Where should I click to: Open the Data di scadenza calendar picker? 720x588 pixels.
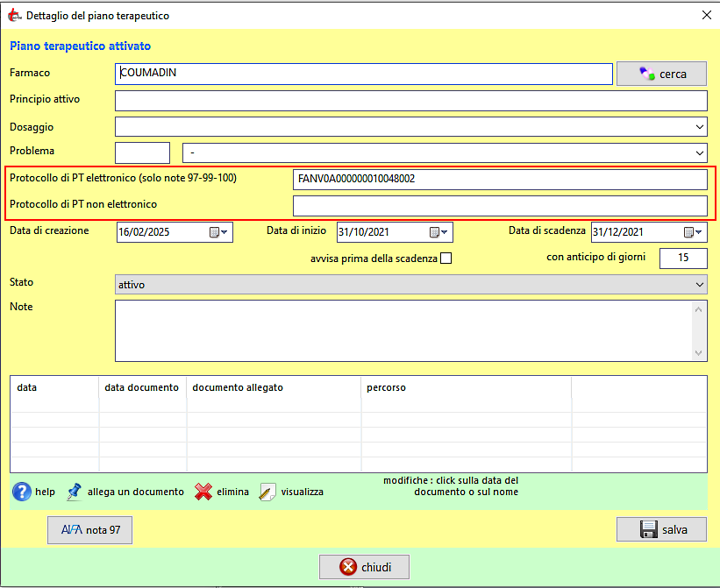click(x=693, y=232)
